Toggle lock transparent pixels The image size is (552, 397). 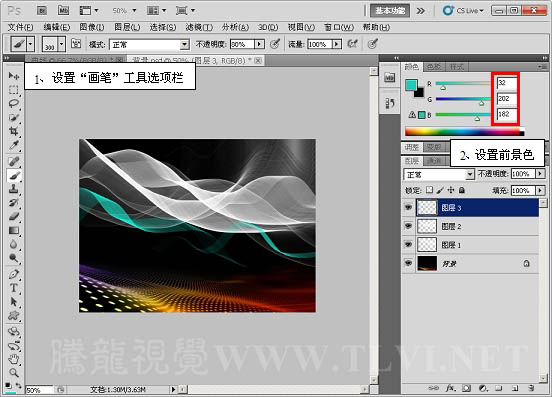coord(429,190)
